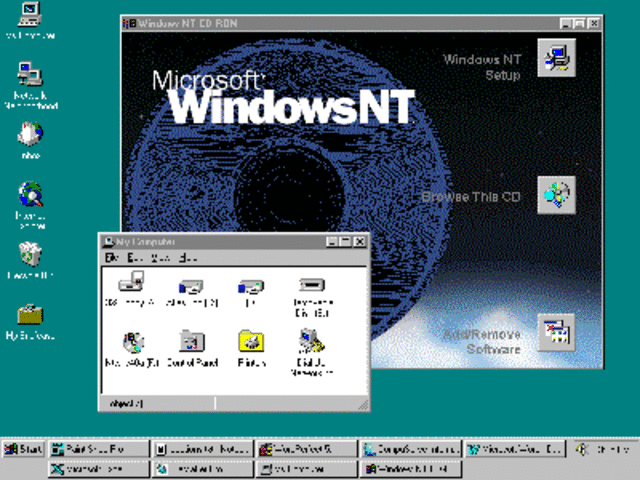Image resolution: width=640 pixels, height=480 pixels.
Task: Click the Add/Remove Software text label
Action: click(x=482, y=342)
